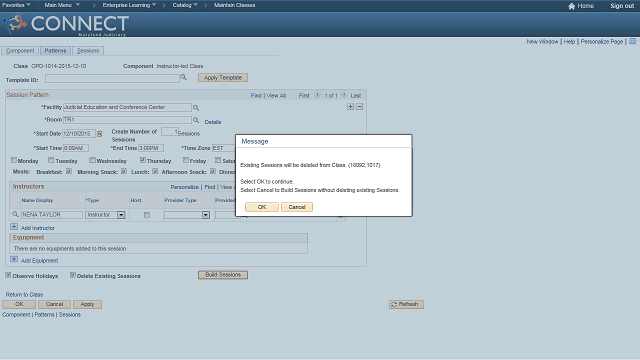The height and width of the screenshot is (360, 640).
Task: Click the Add Equipment plus icon
Action: pos(14,260)
